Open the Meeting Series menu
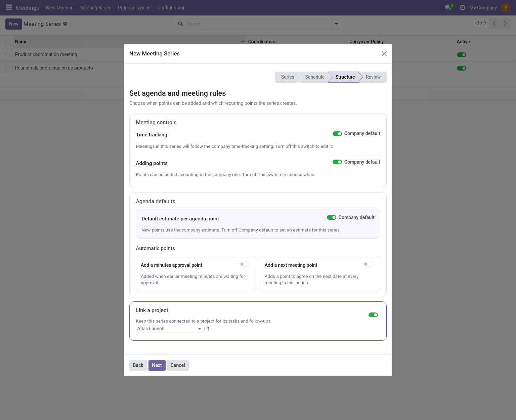The width and height of the screenshot is (516, 420). 96,8
